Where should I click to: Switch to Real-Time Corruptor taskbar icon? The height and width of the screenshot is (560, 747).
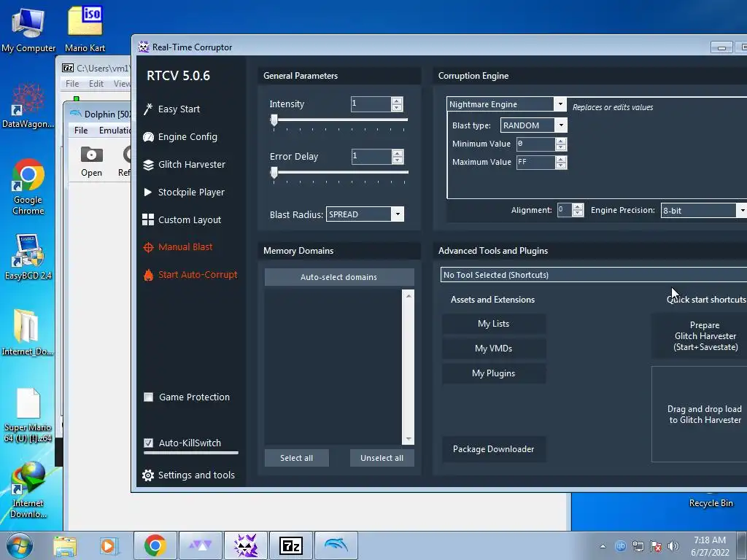(x=246, y=545)
